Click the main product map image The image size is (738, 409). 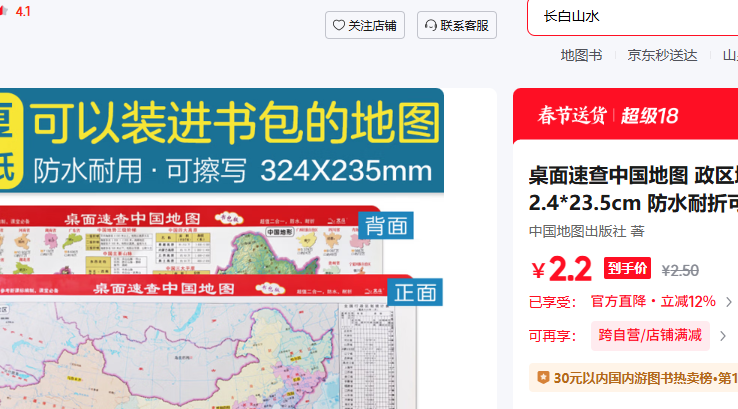point(220,300)
